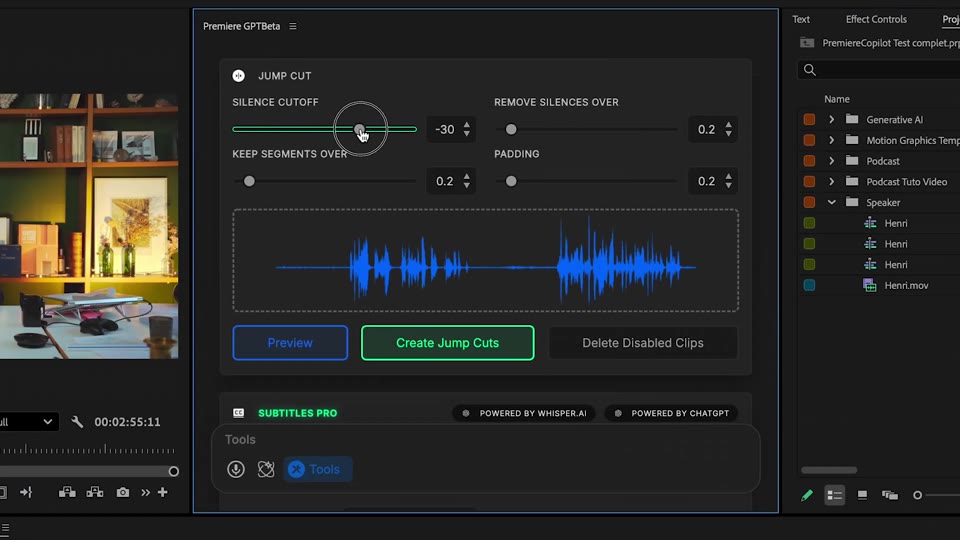Click the monitor time ruler

click(89, 449)
